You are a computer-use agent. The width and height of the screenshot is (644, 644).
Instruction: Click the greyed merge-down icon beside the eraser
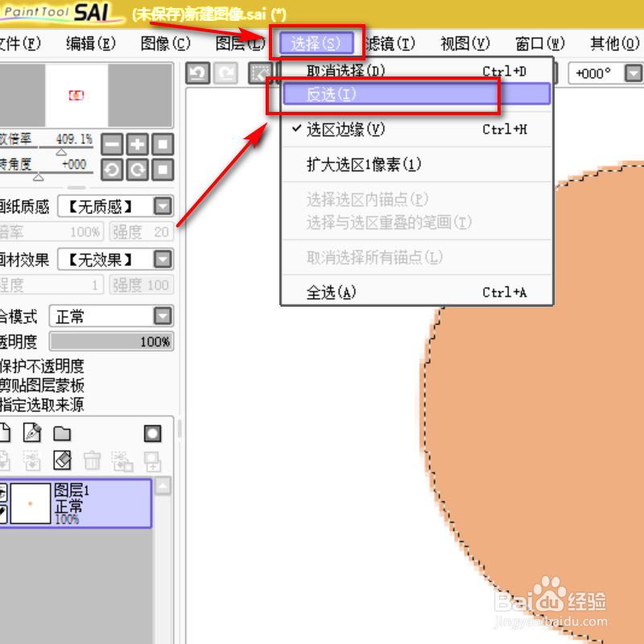tap(32, 460)
